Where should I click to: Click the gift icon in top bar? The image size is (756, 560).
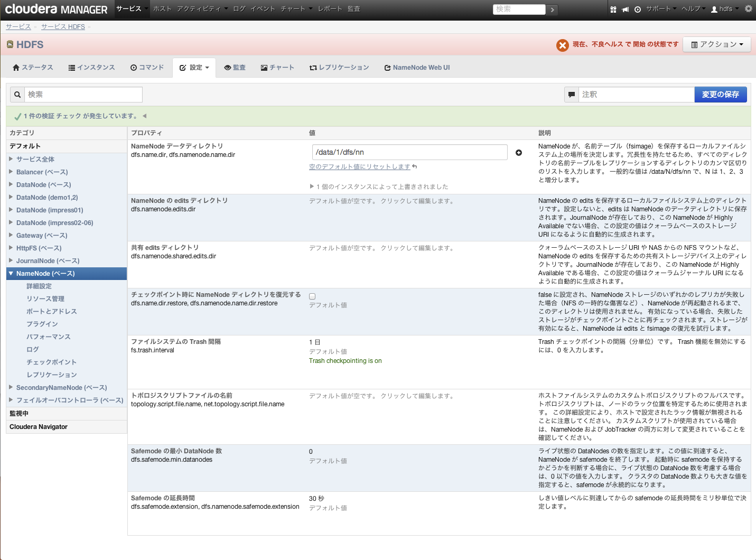point(613,9)
